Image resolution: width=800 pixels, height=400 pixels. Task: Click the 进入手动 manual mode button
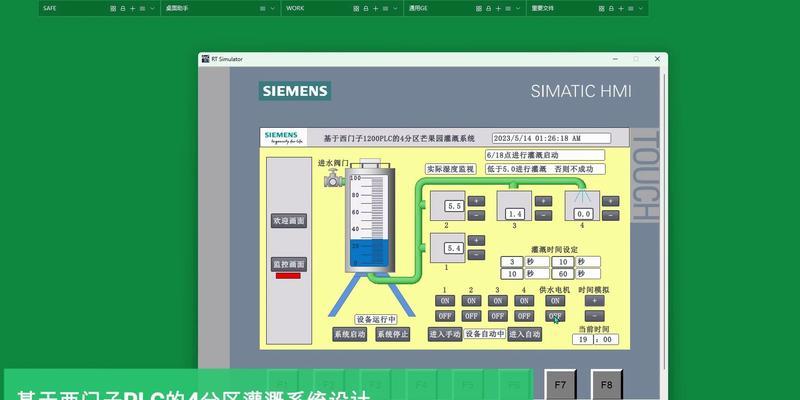445,334
